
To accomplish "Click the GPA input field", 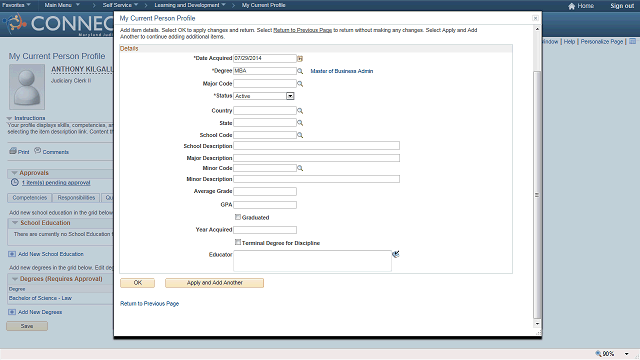I will pyautogui.click(x=265, y=205).
